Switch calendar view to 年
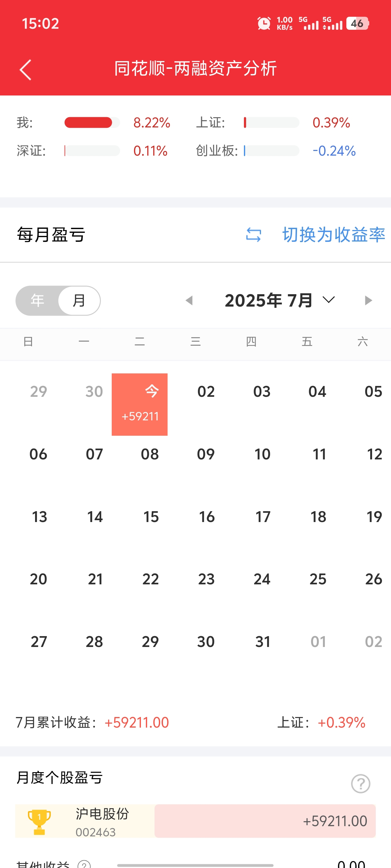This screenshot has width=391, height=868. coord(38,301)
